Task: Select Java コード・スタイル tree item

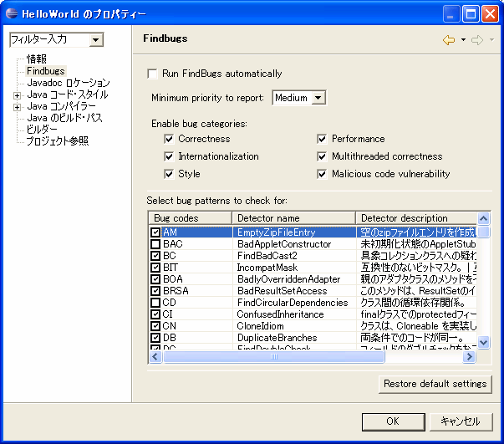Action: 68,94
